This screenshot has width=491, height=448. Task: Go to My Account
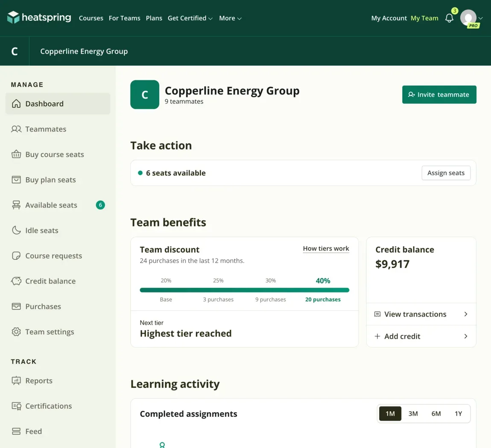(x=389, y=18)
